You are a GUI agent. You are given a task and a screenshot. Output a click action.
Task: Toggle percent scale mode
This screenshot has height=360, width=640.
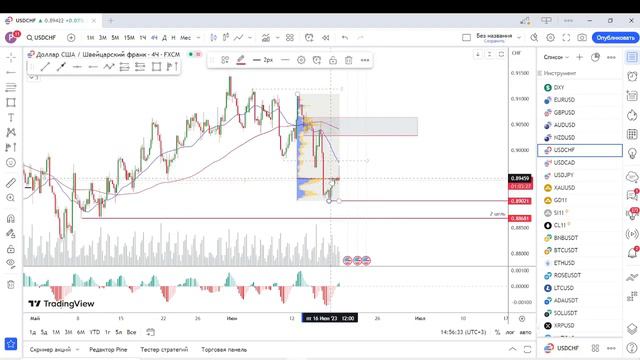[x=498, y=332]
